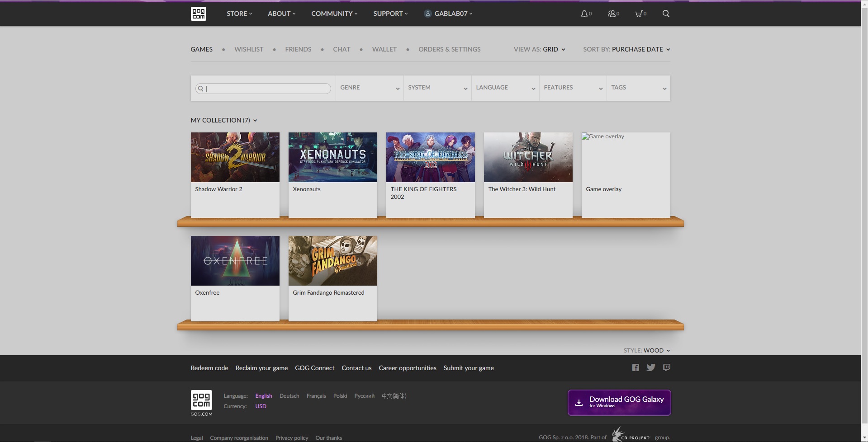Click Reclaim your game link
This screenshot has width=868, height=442.
click(261, 368)
